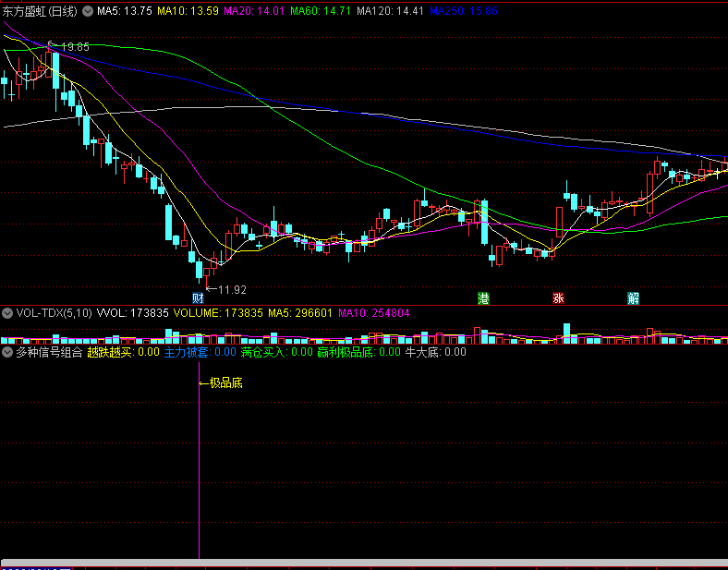Click the MA60: 14.71 label
This screenshot has width=728, height=570.
321,11
